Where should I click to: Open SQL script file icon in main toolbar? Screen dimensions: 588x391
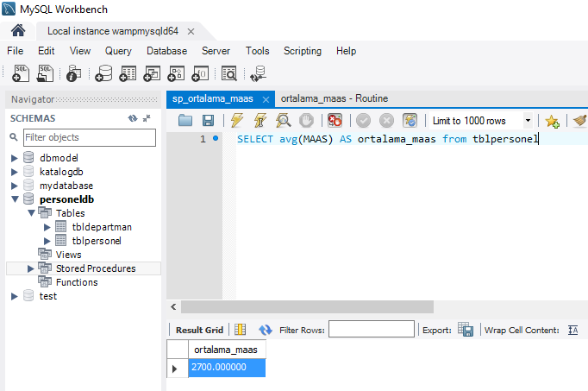(45, 73)
